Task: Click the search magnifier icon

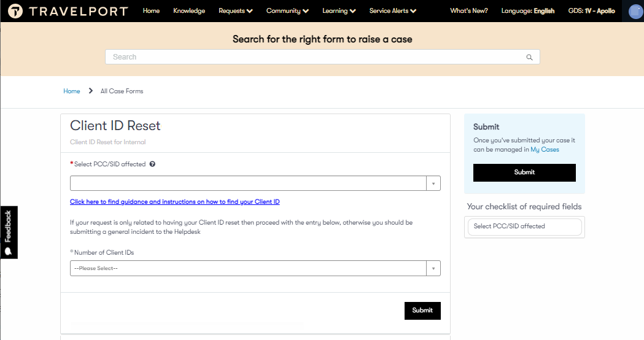Action: [x=529, y=57]
